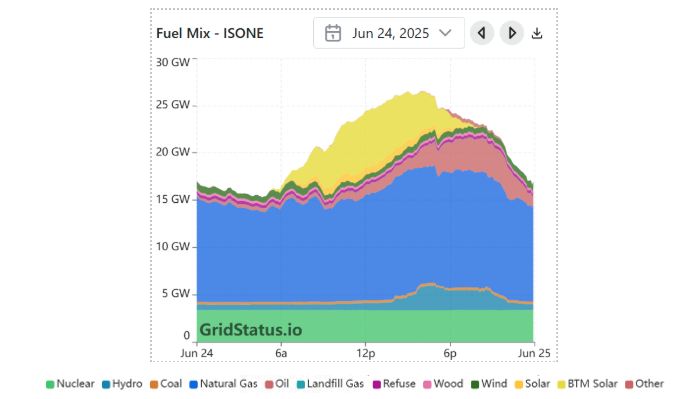The height and width of the screenshot is (399, 685).
Task: Click the Refuse legend label
Action: click(x=399, y=384)
